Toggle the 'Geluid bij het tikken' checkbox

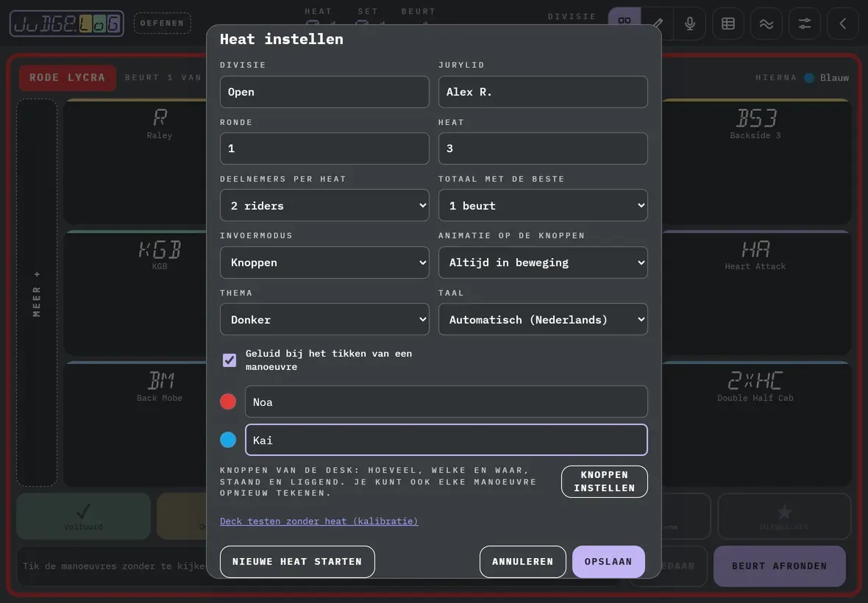[230, 360]
